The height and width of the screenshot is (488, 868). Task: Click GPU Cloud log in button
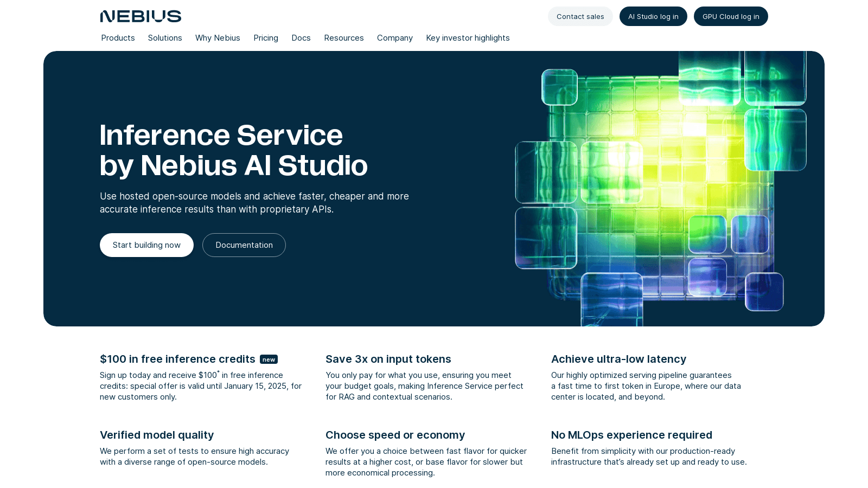pos(731,16)
